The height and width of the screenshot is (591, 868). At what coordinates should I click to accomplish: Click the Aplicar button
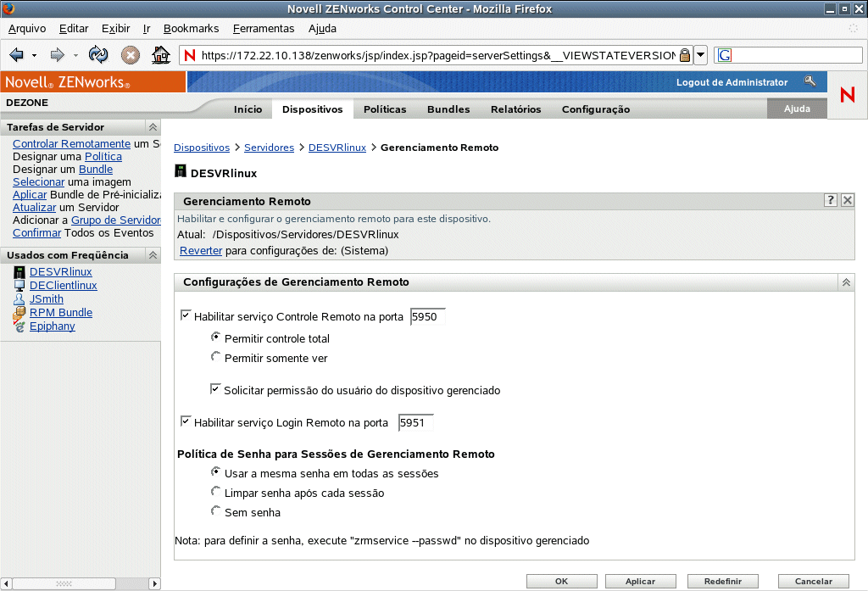pyautogui.click(x=641, y=581)
